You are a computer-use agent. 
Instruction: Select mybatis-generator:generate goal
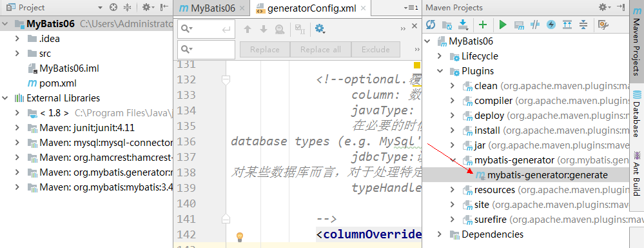point(547,175)
